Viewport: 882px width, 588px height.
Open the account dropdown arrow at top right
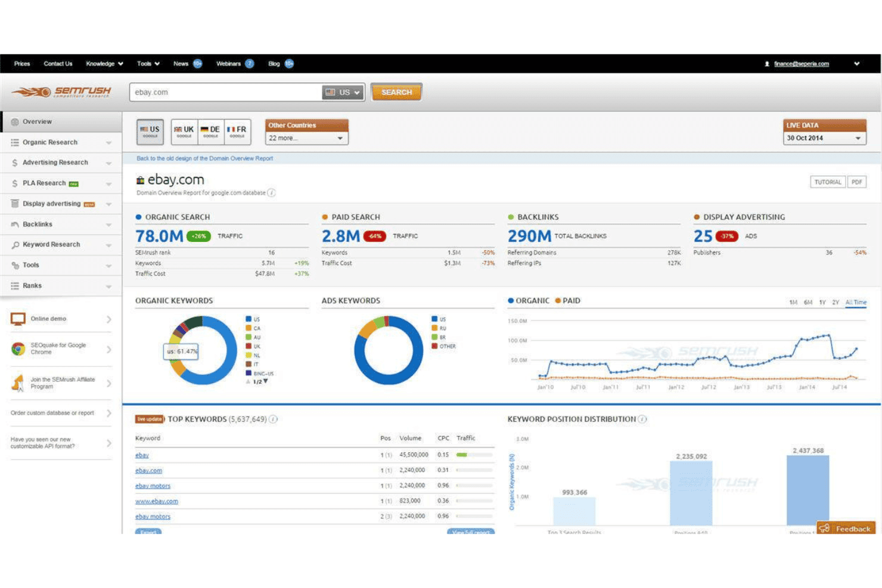coord(856,64)
